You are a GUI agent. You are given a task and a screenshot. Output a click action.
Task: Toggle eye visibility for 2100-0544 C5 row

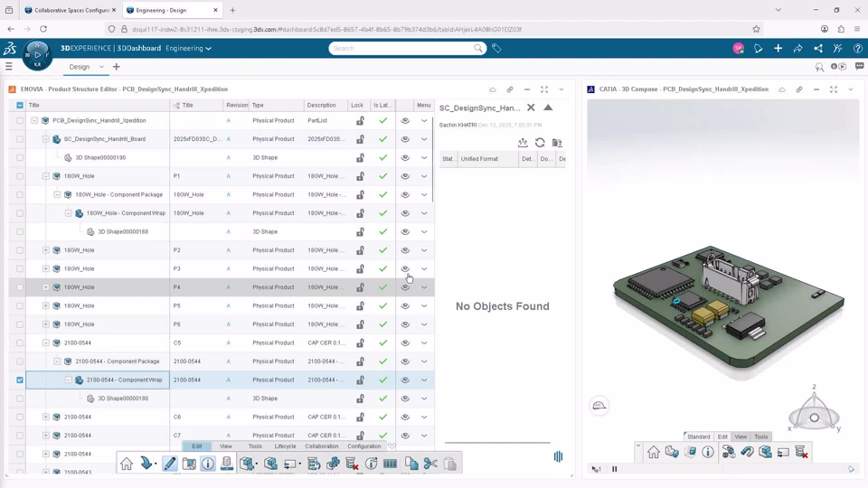(405, 343)
